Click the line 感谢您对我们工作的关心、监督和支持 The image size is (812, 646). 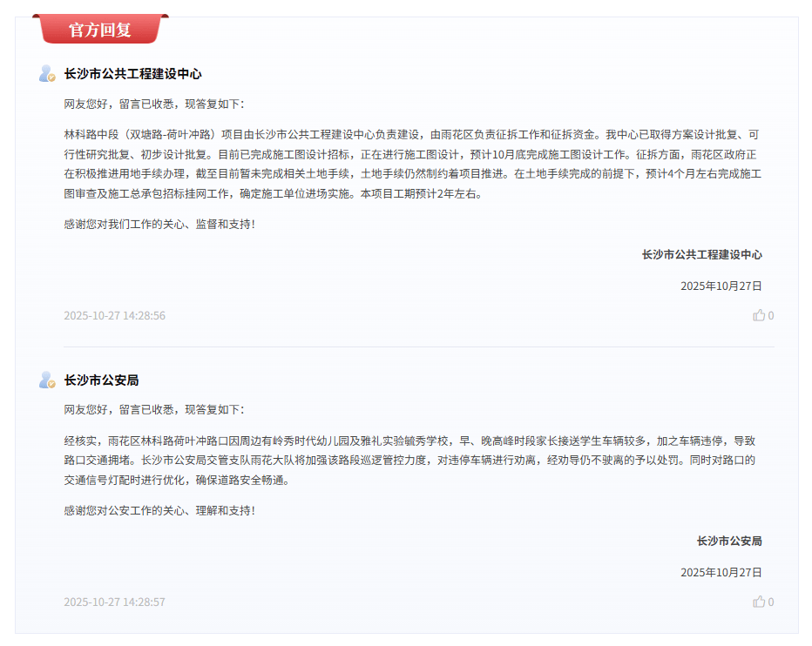click(159, 224)
